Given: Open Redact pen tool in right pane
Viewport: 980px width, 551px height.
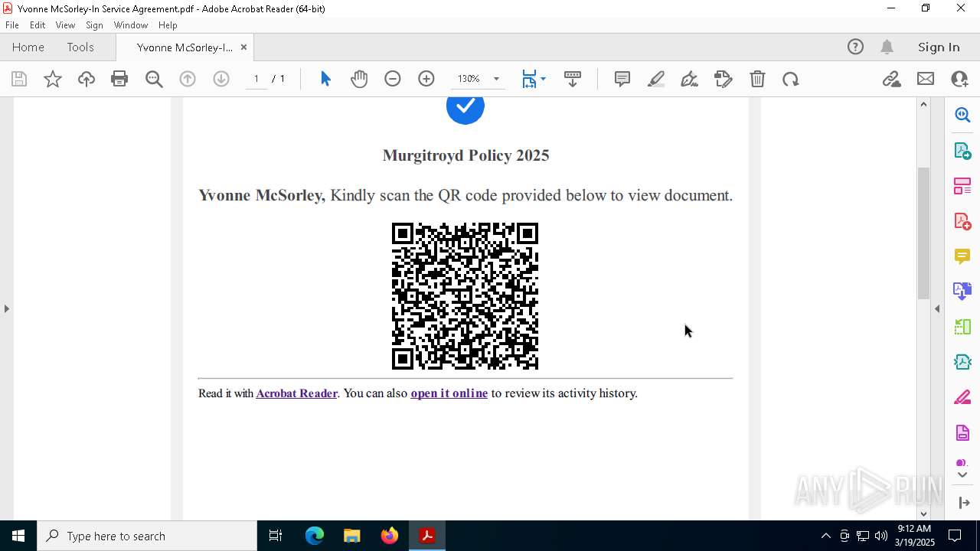Looking at the screenshot, I should click(x=962, y=398).
